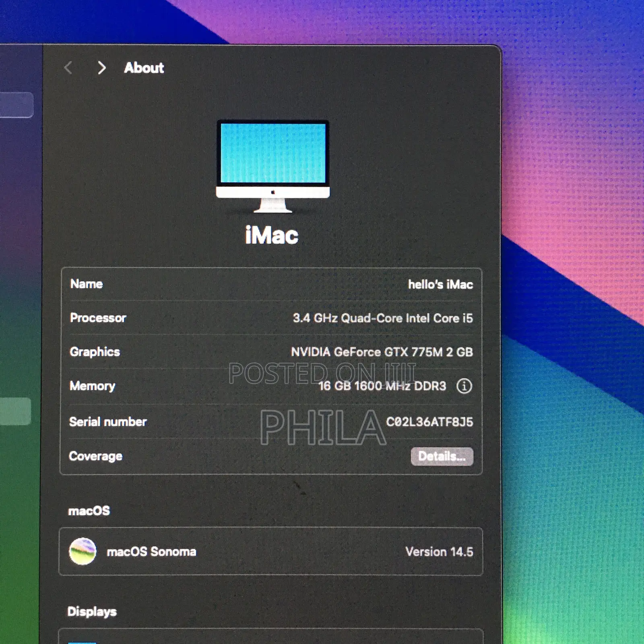Click the "Displays" section heading
The height and width of the screenshot is (644, 644).
pyautogui.click(x=92, y=611)
